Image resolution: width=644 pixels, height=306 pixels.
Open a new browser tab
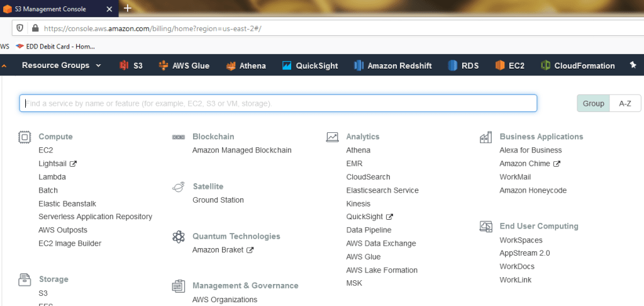point(128,8)
